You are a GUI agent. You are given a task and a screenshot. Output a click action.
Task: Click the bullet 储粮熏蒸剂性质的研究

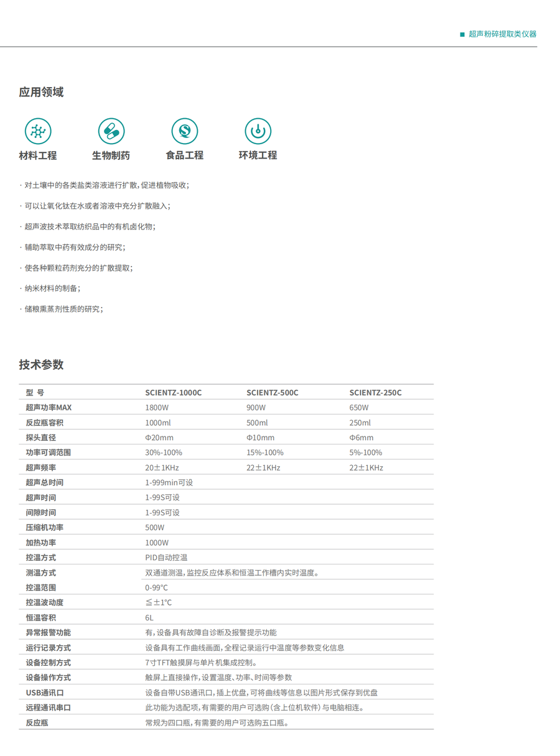point(61,308)
